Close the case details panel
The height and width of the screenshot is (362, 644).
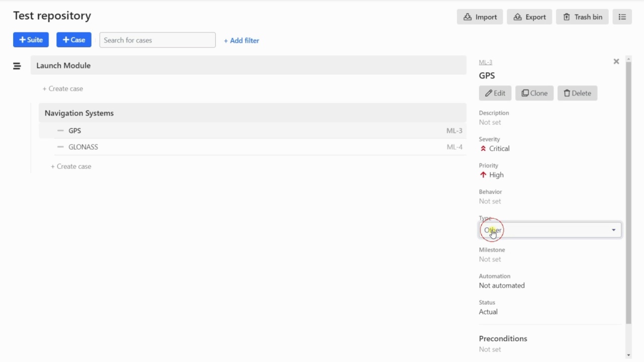click(x=616, y=61)
